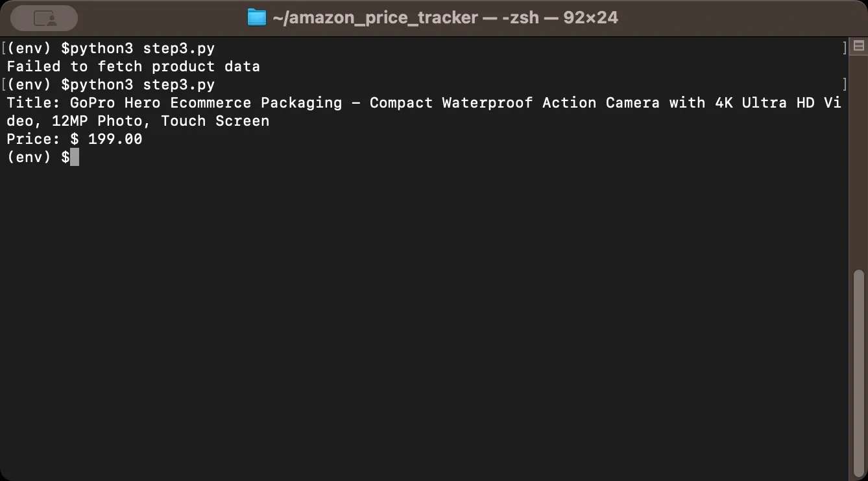This screenshot has height=481, width=868.
Task: Click the blue folder proxy icon in titlebar
Action: (256, 17)
